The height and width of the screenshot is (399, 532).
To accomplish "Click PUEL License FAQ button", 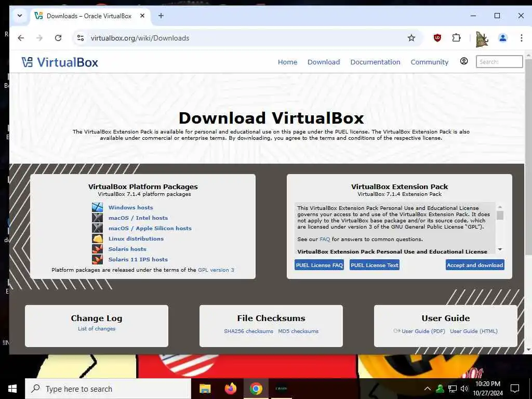I will (x=320, y=265).
